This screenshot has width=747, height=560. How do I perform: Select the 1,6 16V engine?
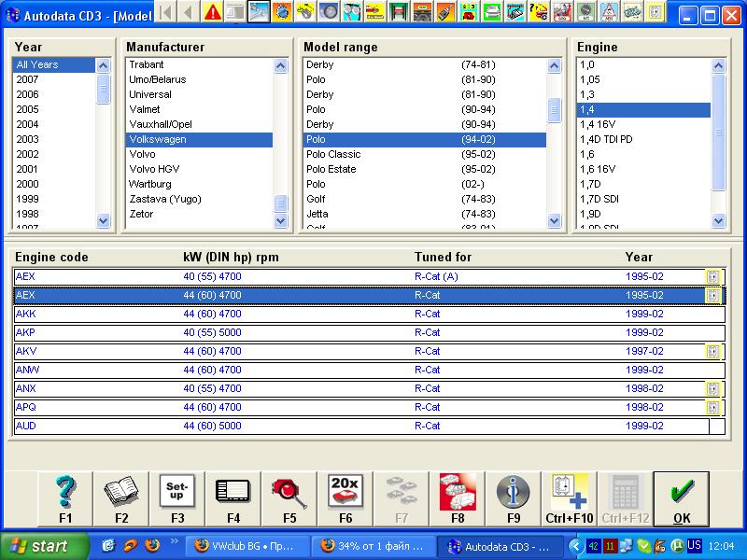point(597,169)
